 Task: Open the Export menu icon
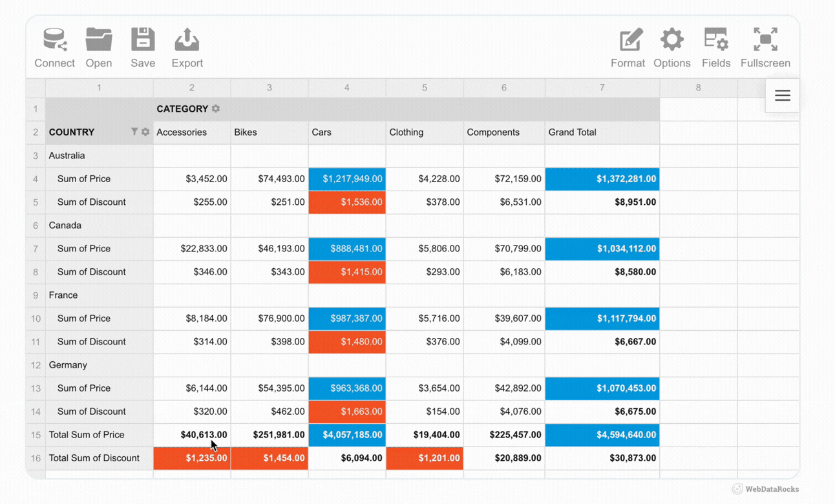pyautogui.click(x=187, y=40)
